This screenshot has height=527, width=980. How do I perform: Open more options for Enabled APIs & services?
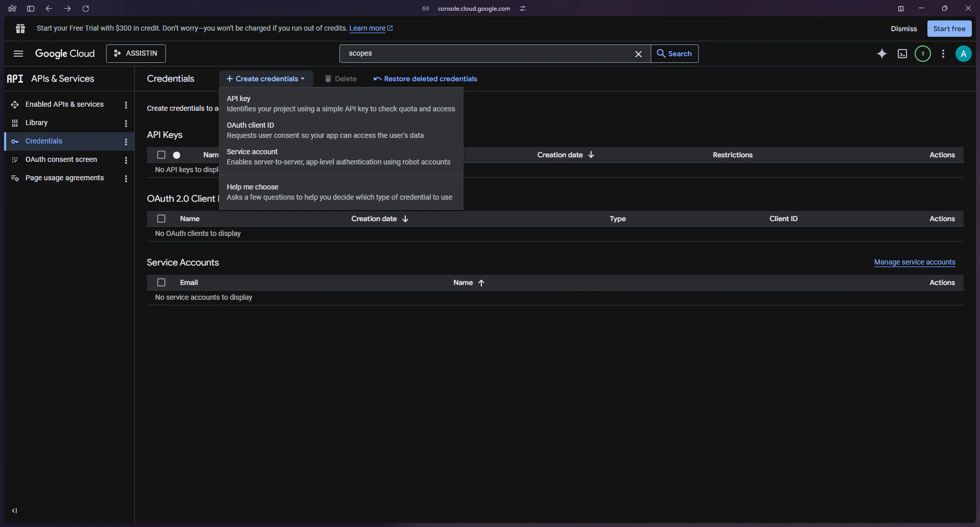click(x=126, y=105)
